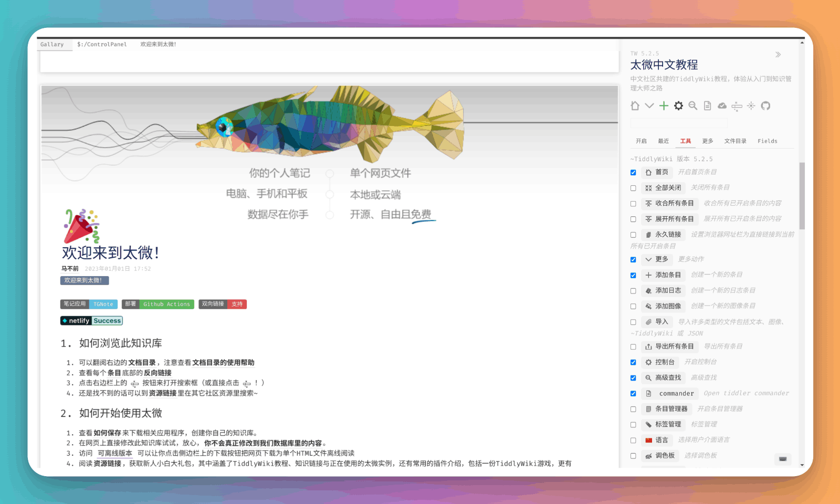Click the 添加图像 new image button
This screenshot has width=840, height=504.
[663, 306]
